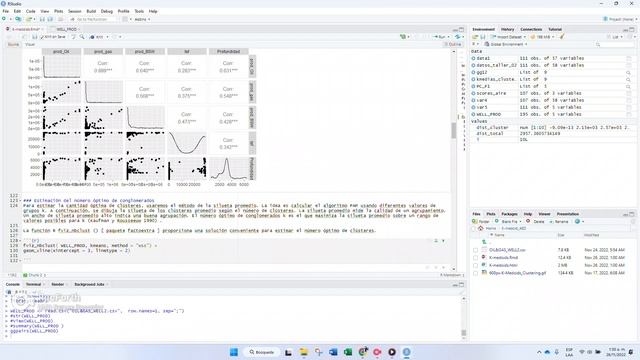Open the Addins dropdown
Image resolution: width=640 pixels, height=360 pixels.
[x=142, y=19]
